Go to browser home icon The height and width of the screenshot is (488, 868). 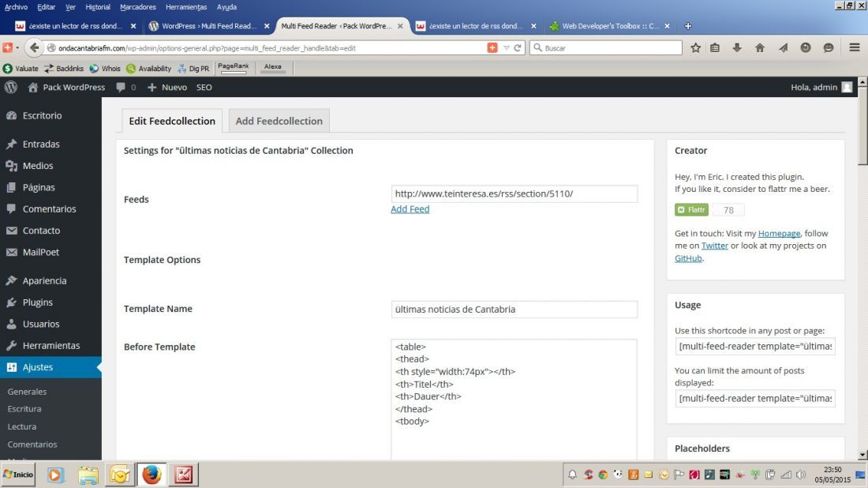(759, 48)
